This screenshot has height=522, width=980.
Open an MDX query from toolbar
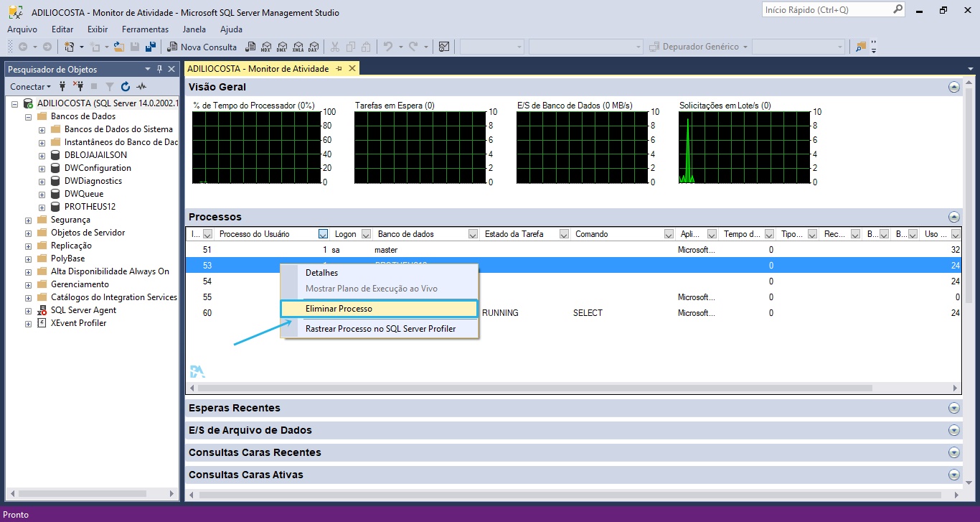click(x=265, y=47)
